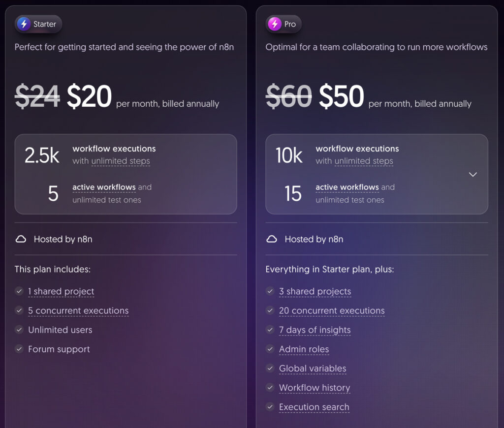Select the Starter plan badge
The image size is (504, 428).
coord(38,24)
